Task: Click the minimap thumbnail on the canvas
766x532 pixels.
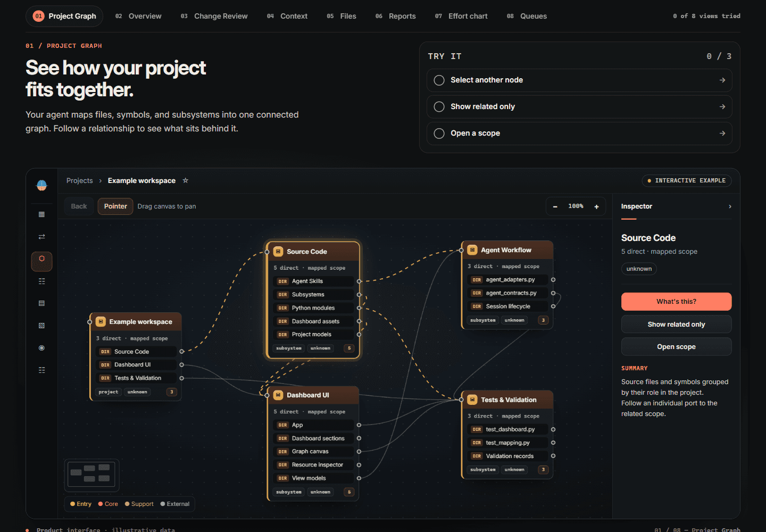Action: [91, 475]
